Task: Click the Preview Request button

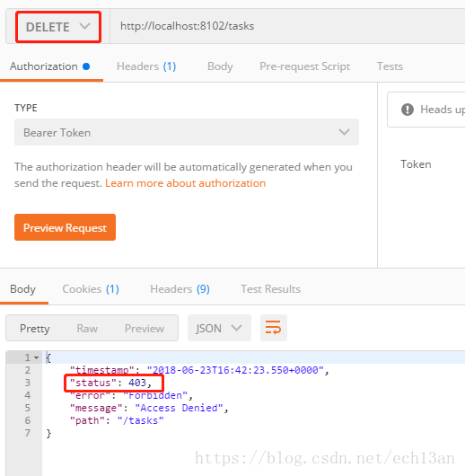Action: (x=65, y=227)
